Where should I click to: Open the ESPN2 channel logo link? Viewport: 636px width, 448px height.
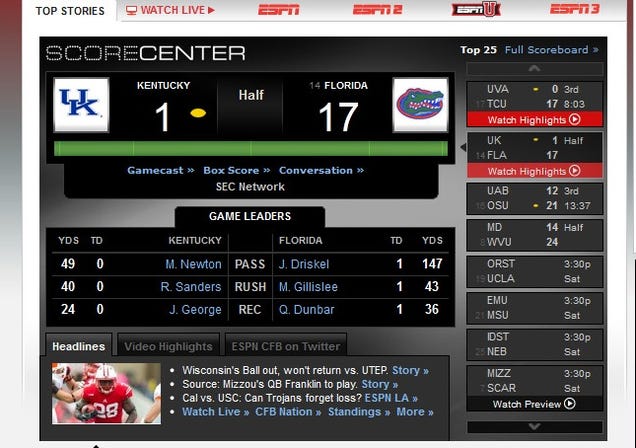377,9
